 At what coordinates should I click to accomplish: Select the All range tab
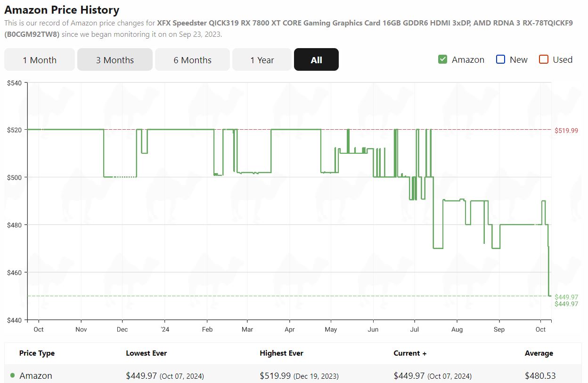pyautogui.click(x=316, y=59)
